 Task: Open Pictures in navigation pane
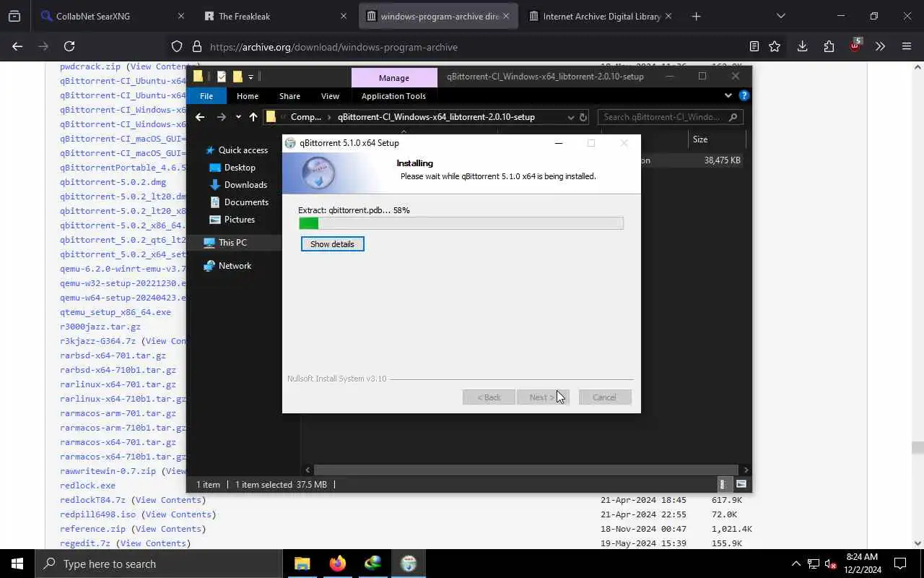point(240,220)
